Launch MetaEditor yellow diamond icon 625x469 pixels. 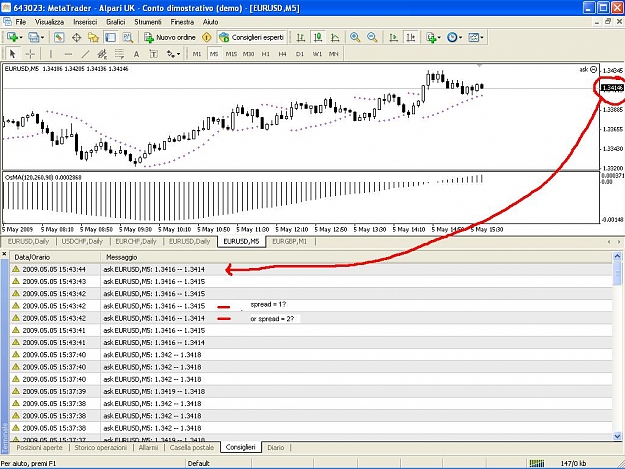pos(206,37)
